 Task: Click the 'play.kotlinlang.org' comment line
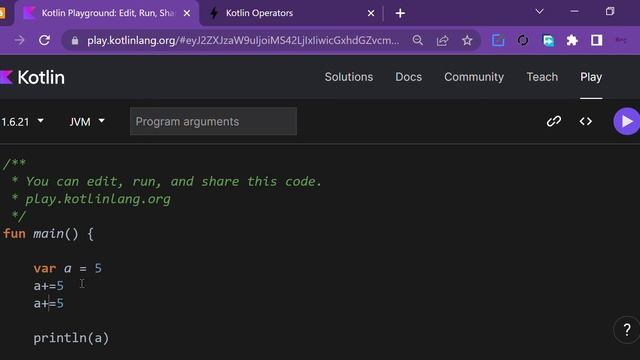click(x=98, y=199)
